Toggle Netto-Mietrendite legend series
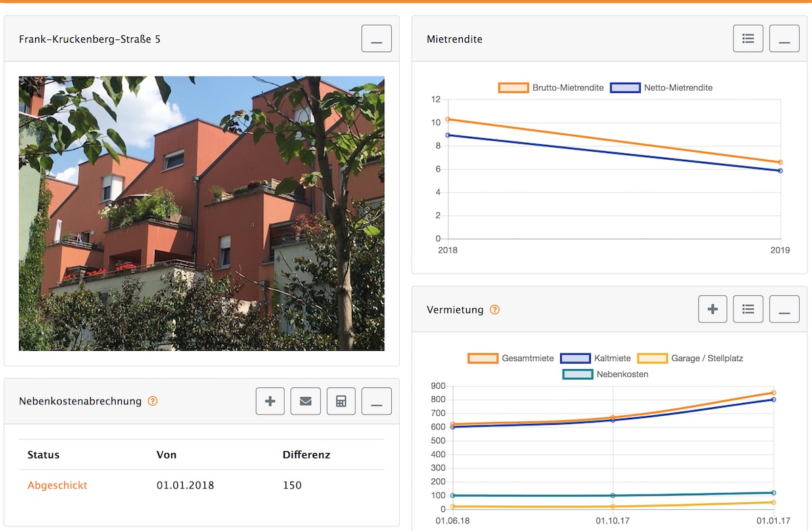Image resolution: width=812 pixels, height=531 pixels. pyautogui.click(x=661, y=87)
